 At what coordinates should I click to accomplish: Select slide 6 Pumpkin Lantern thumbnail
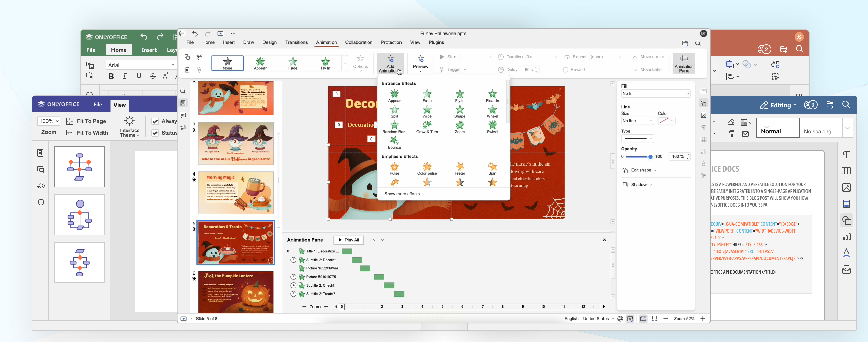[236, 292]
